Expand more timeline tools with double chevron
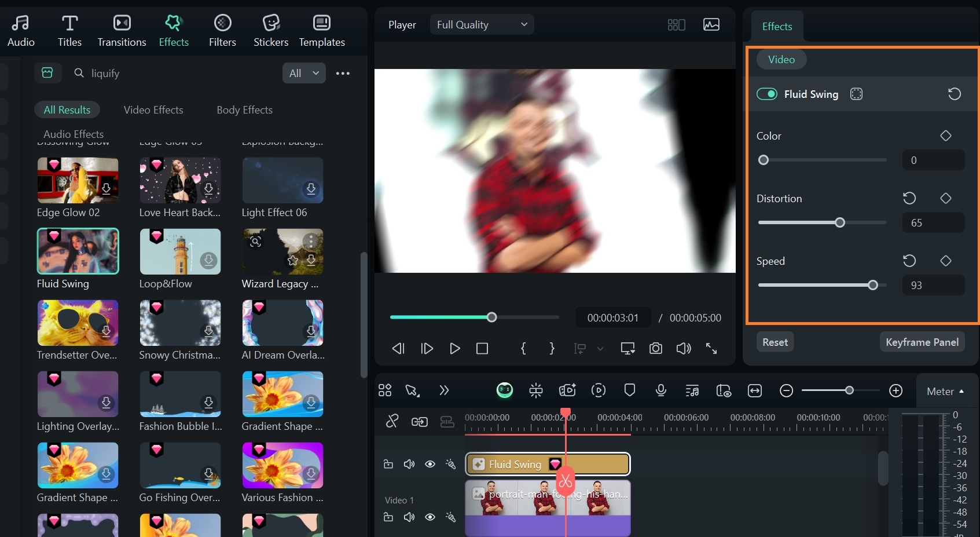980x537 pixels. (444, 390)
